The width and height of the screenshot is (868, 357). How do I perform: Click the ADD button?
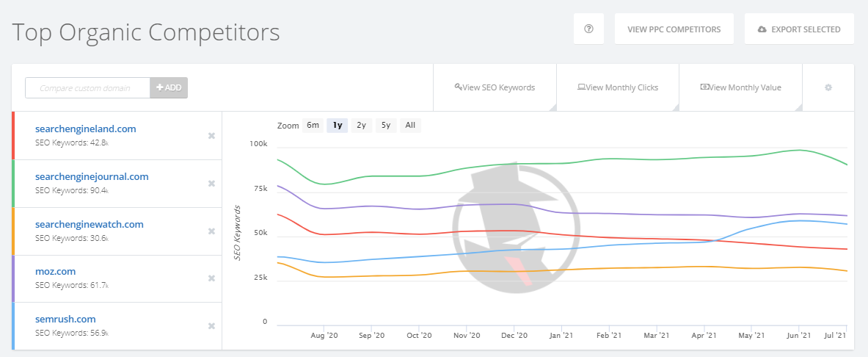coord(169,87)
